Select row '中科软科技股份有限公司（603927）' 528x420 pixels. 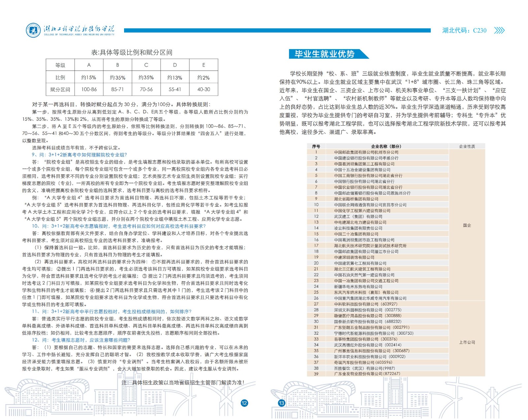(378, 304)
